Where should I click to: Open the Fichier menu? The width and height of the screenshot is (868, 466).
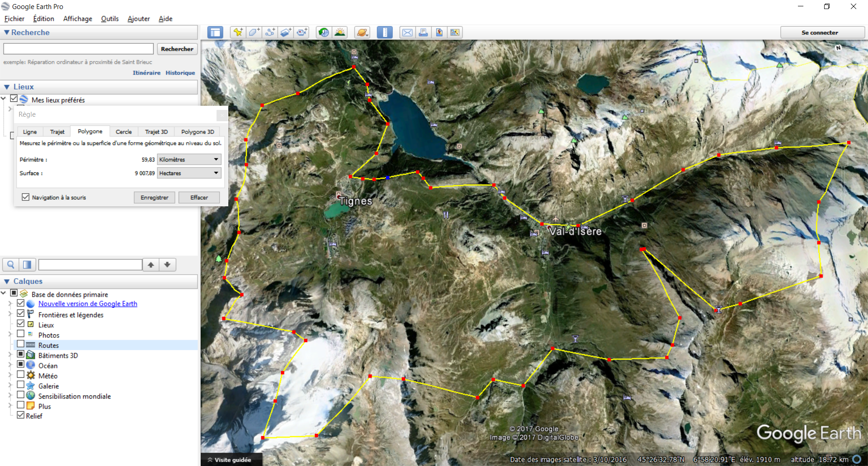click(x=14, y=19)
